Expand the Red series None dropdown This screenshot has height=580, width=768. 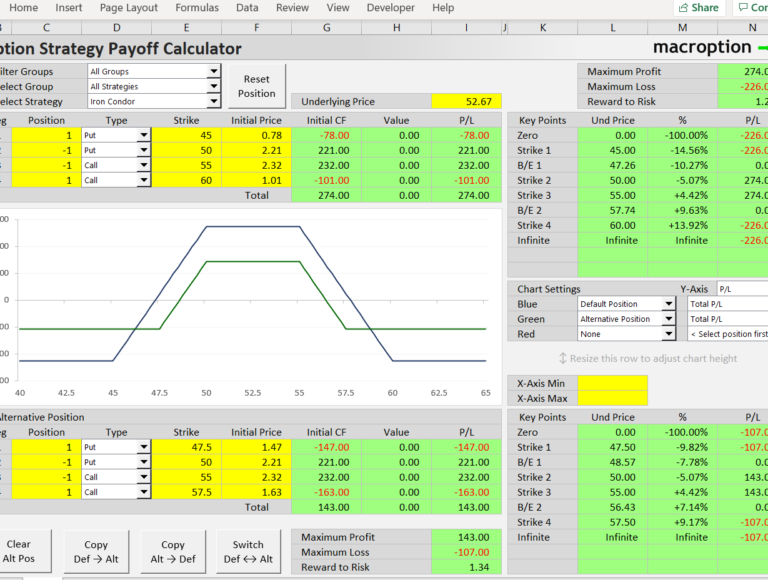669,334
